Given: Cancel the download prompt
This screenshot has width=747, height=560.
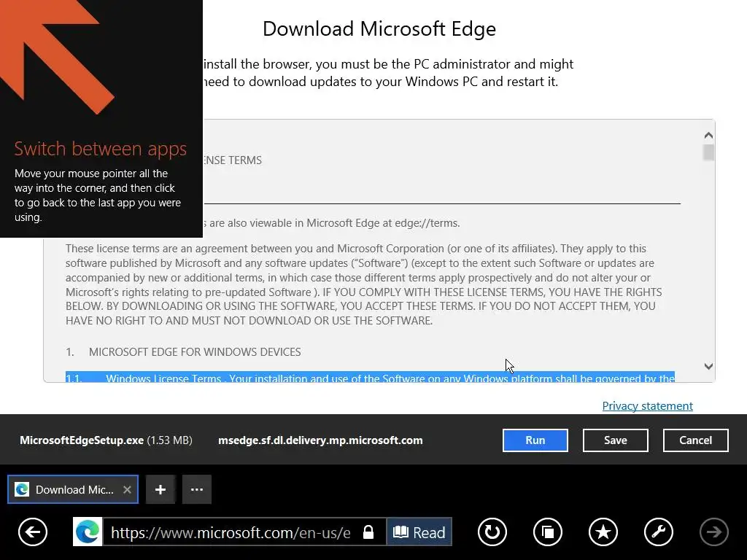Looking at the screenshot, I should 695,440.
